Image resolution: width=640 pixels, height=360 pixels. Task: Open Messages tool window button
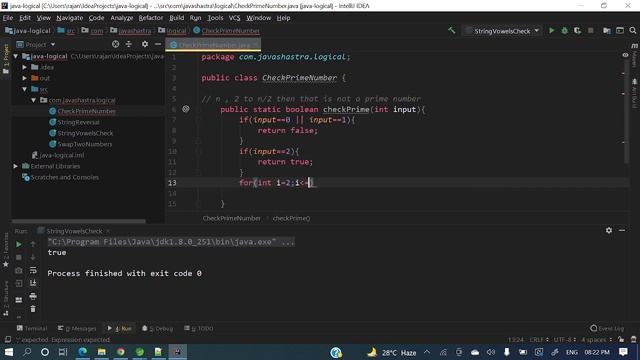78,328
